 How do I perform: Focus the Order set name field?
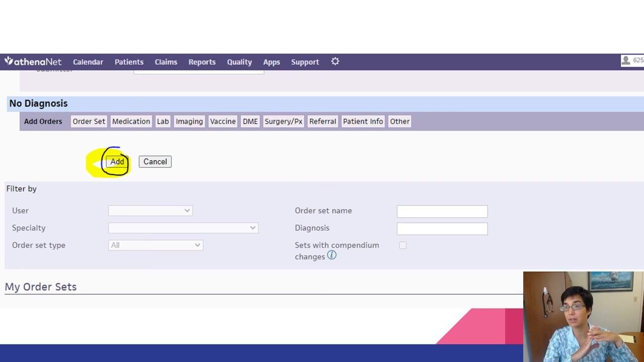pyautogui.click(x=442, y=211)
